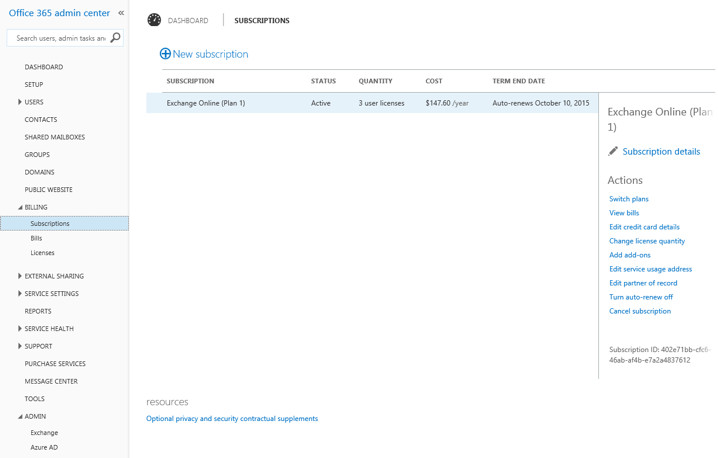The image size is (718, 458).
Task: Open Licenses under Billing
Action: [x=42, y=253]
